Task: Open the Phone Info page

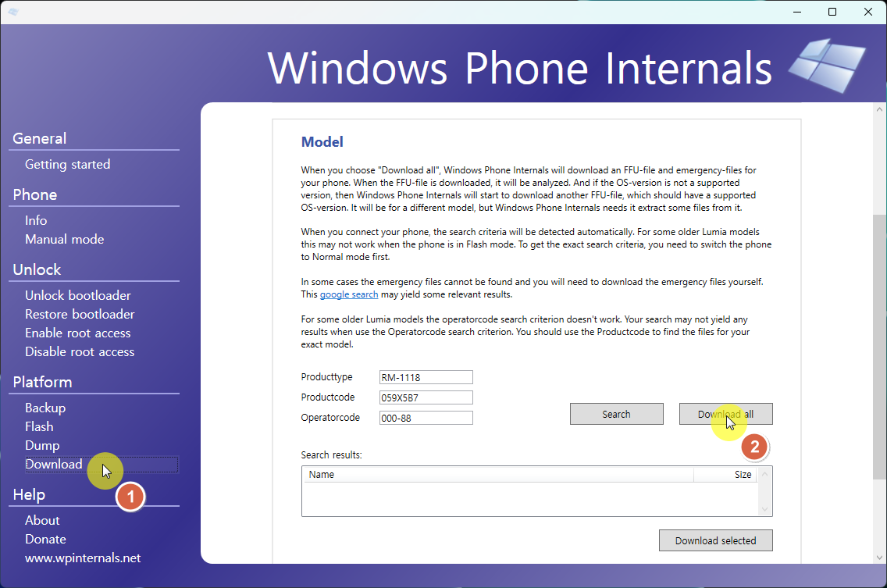Action: point(36,220)
